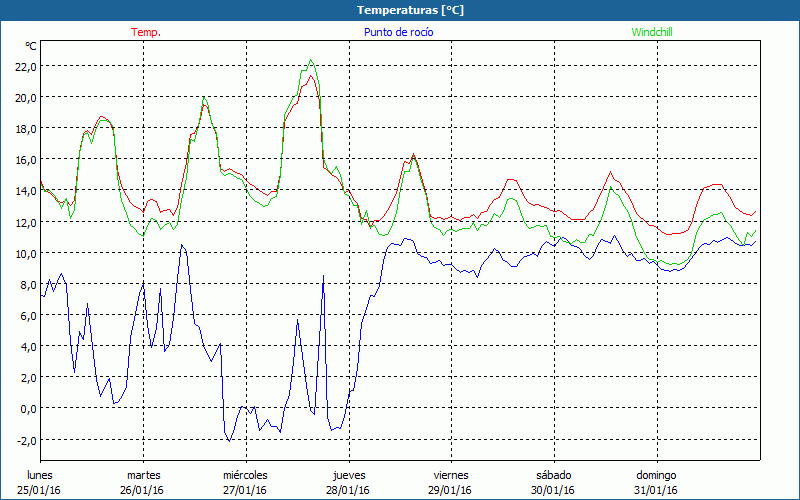Click the 31/01/16 date under domingo
800x500 pixels.
click(657, 490)
